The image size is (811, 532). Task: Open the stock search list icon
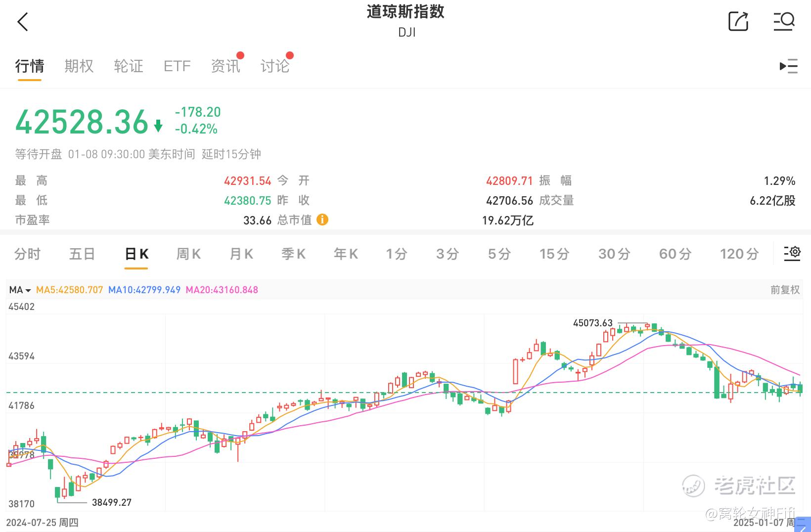pos(784,22)
